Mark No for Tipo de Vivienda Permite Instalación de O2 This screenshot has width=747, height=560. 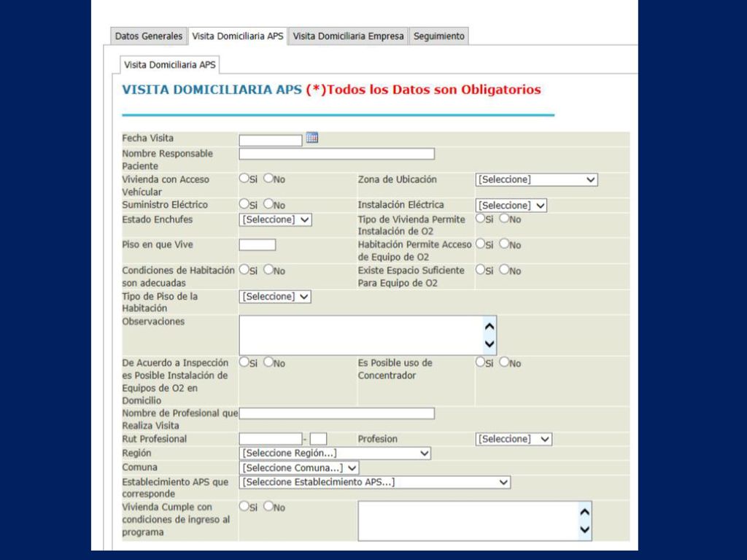(504, 218)
